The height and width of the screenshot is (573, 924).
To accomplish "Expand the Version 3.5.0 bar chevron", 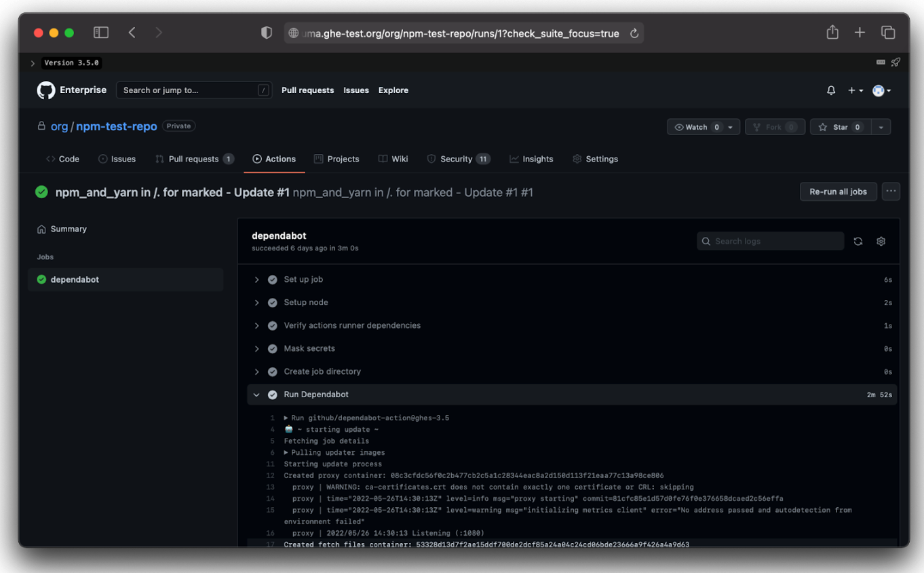I will click(x=33, y=63).
